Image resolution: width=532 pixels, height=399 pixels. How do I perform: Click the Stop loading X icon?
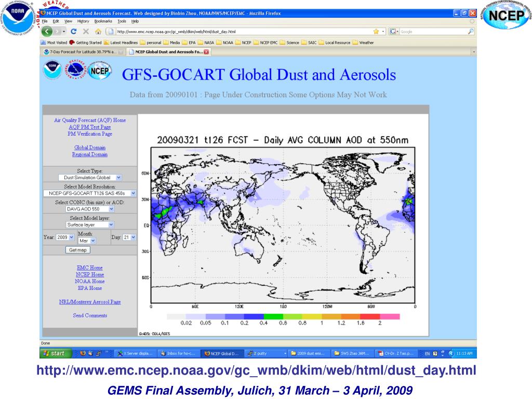point(86,32)
